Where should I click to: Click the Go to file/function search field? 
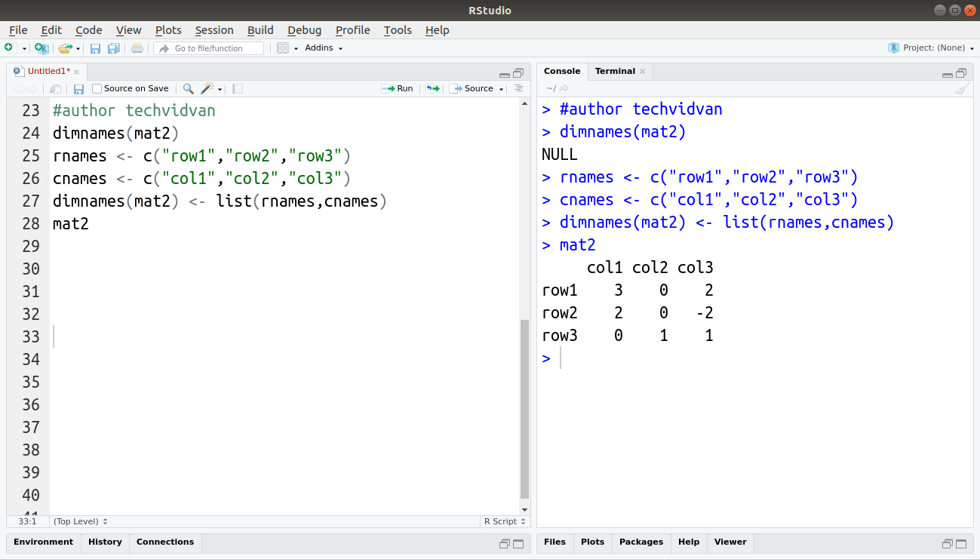(209, 48)
